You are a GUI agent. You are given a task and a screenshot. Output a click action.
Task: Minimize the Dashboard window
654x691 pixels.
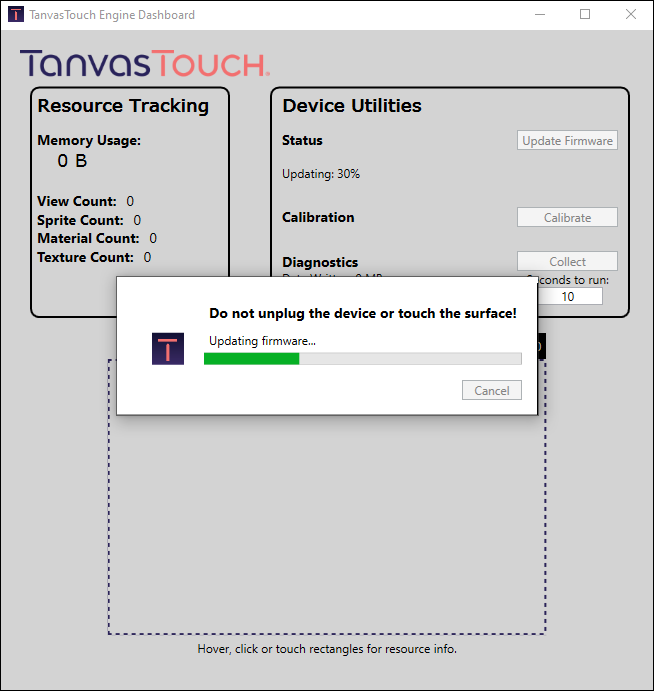click(x=540, y=15)
